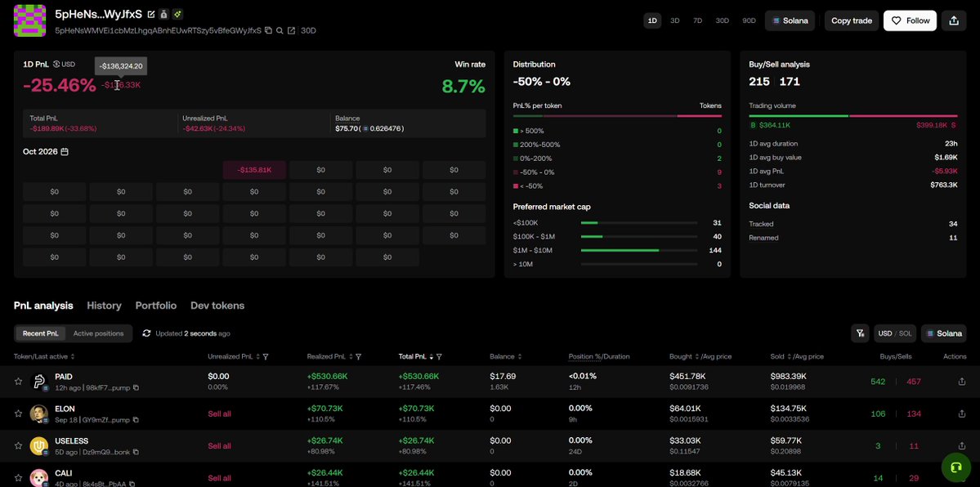Image resolution: width=980 pixels, height=487 pixels.
Task: Switch to the Portfolio tab
Action: click(155, 306)
